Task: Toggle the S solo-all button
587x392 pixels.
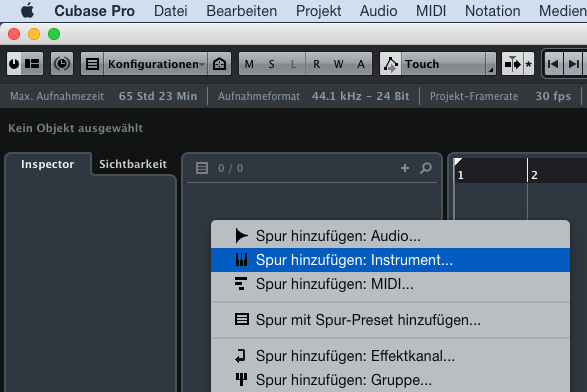Action: click(x=271, y=64)
